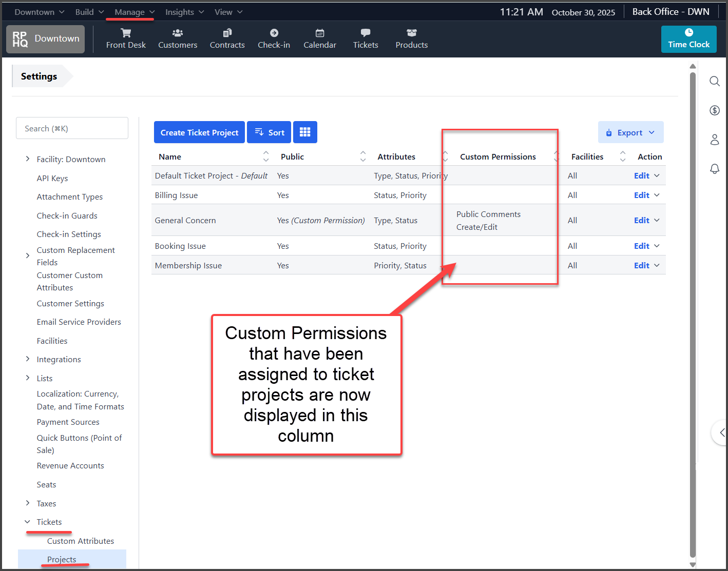Open the Calendar icon
728x571 pixels.
click(319, 33)
